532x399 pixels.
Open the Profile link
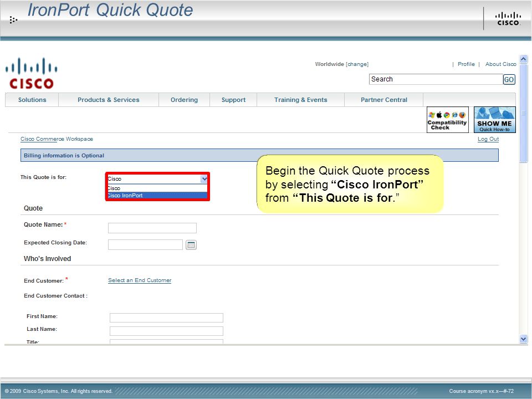tap(466, 64)
